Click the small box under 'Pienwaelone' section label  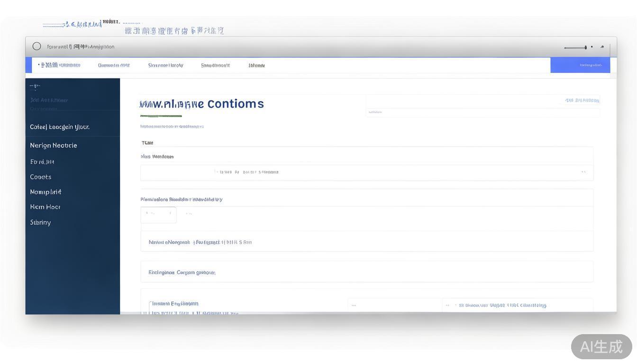point(158,215)
